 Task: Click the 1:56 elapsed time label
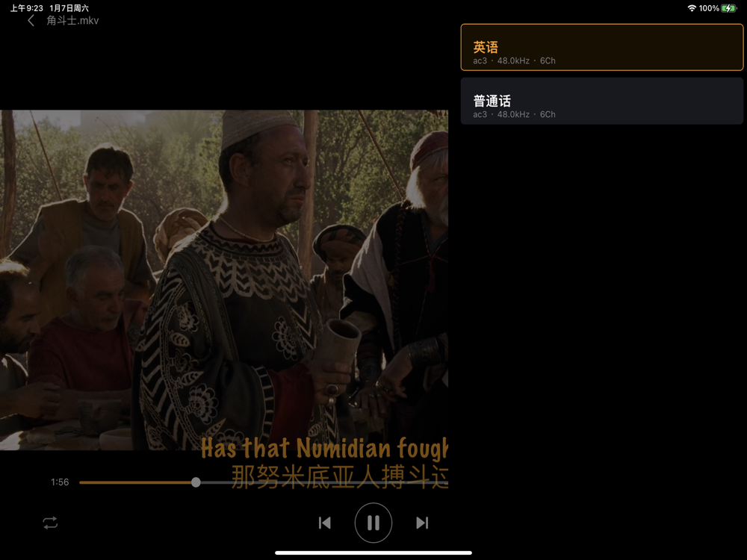[x=60, y=482]
